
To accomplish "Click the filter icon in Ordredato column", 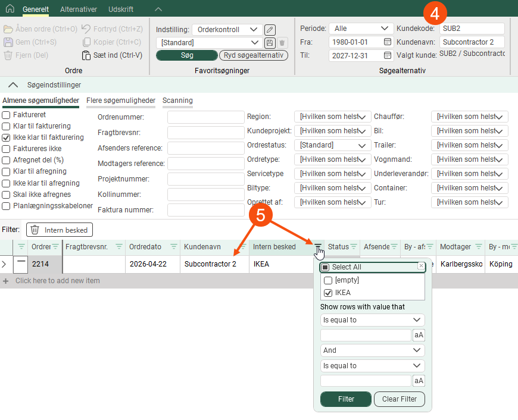I will [174, 247].
